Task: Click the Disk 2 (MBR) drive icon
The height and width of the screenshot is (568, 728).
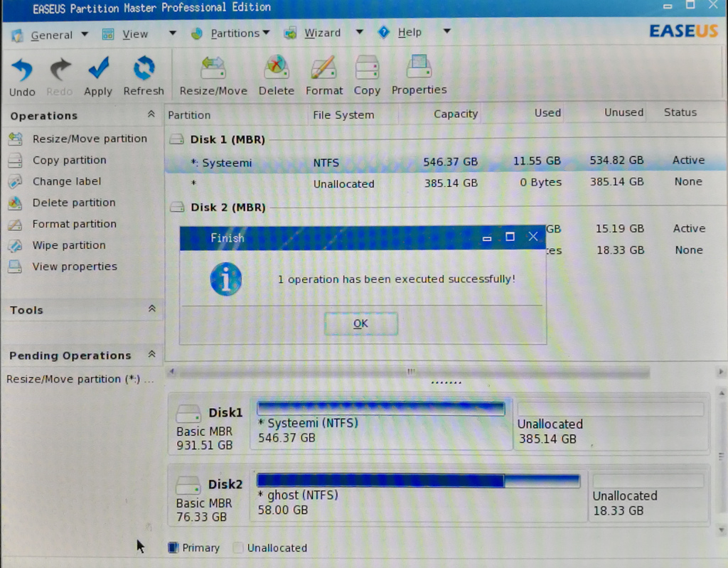Action: pyautogui.click(x=177, y=207)
